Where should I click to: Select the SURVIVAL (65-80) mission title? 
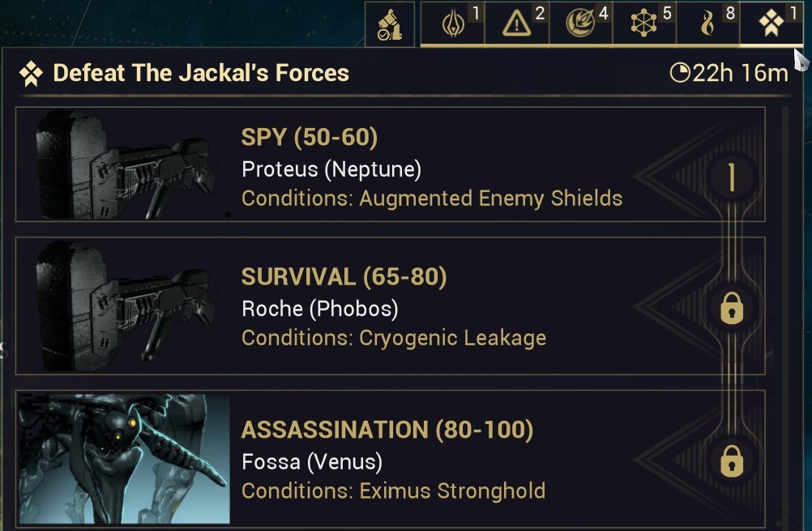tap(344, 277)
